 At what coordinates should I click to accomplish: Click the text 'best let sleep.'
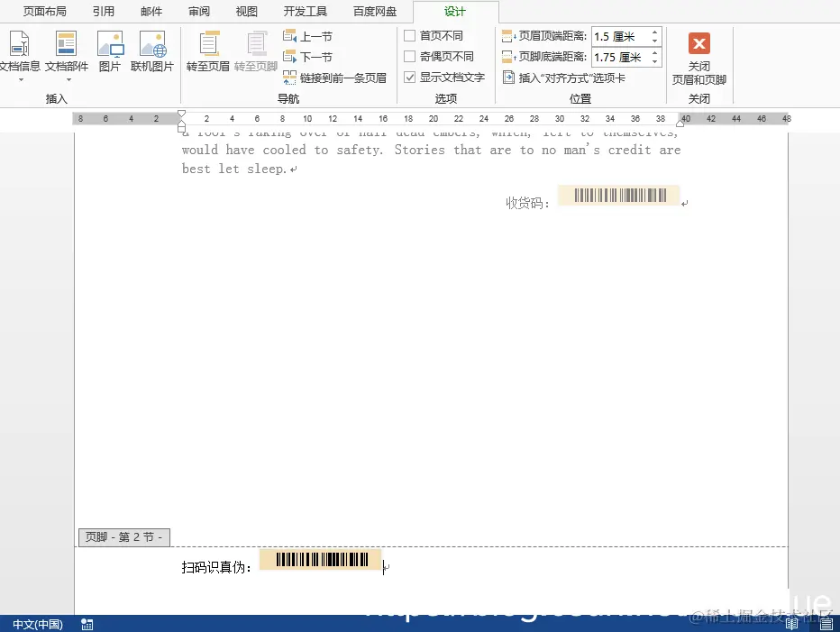coord(234,169)
